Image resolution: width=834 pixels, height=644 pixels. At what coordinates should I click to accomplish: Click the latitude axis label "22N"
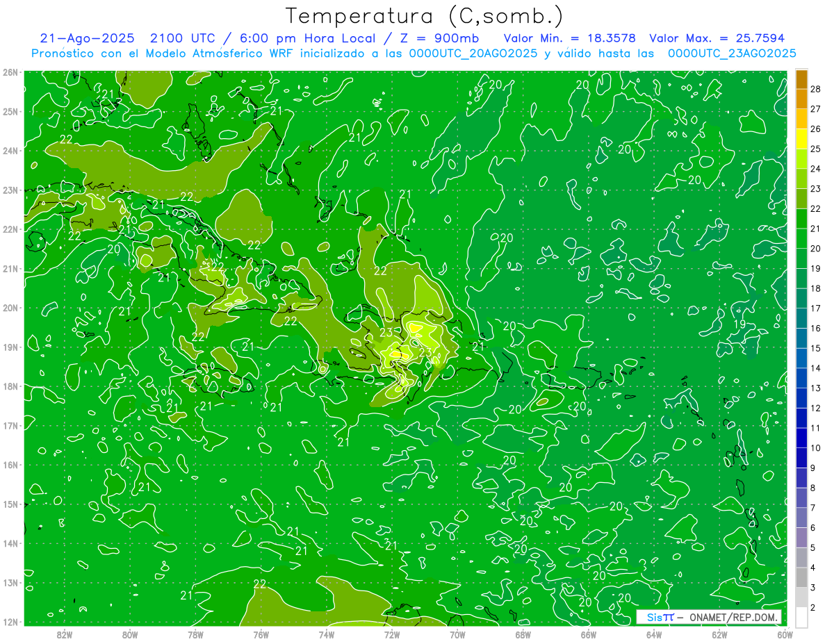tap(10, 229)
